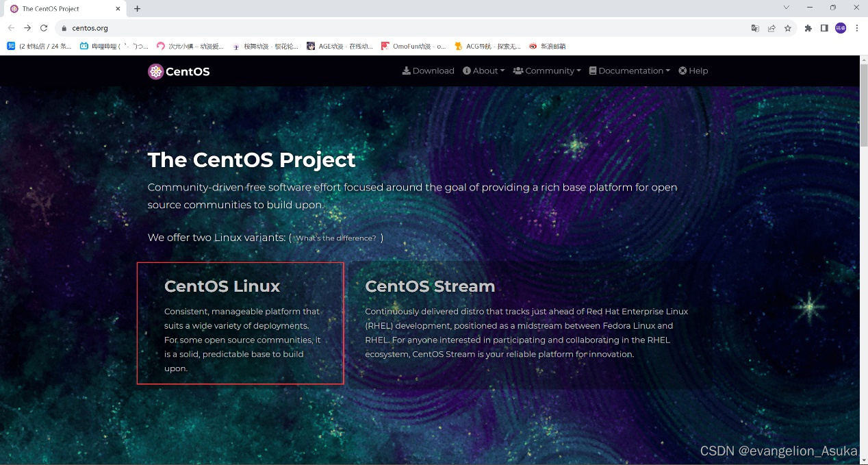Screen dimensions: 868x465
Task: Open the tab search chevron in title bar
Action: click(x=787, y=8)
